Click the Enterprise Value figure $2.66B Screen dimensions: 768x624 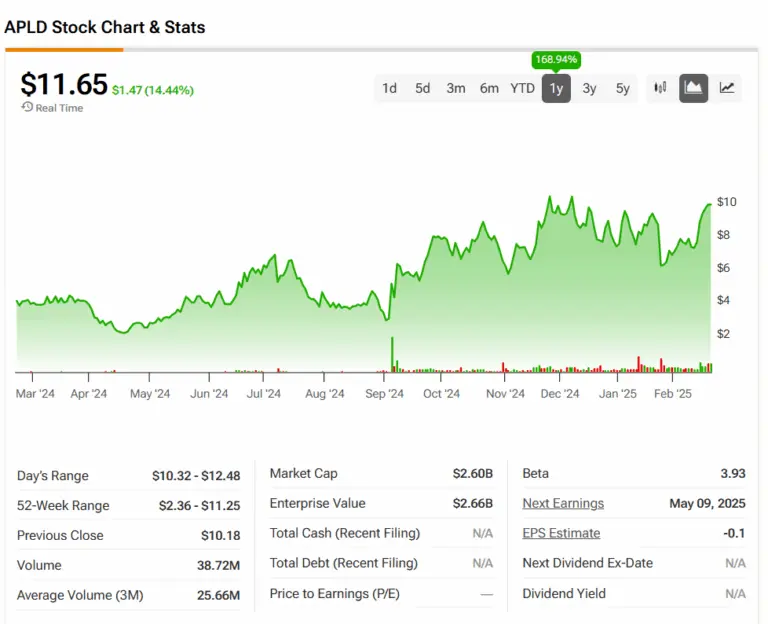473,504
